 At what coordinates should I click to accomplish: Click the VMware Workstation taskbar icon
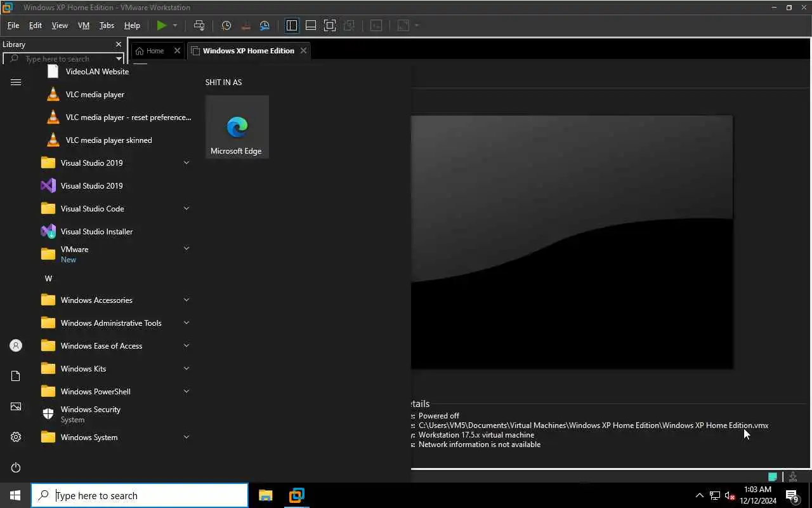point(296,495)
